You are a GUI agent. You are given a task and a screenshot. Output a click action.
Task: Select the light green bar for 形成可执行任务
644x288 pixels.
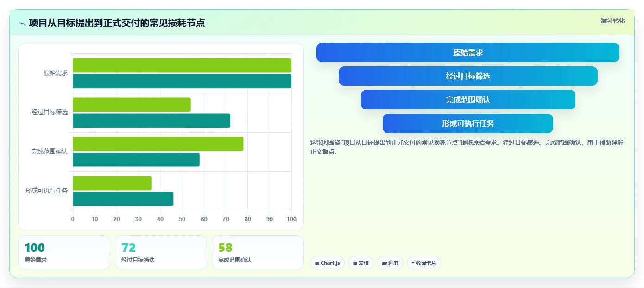pyautogui.click(x=112, y=183)
